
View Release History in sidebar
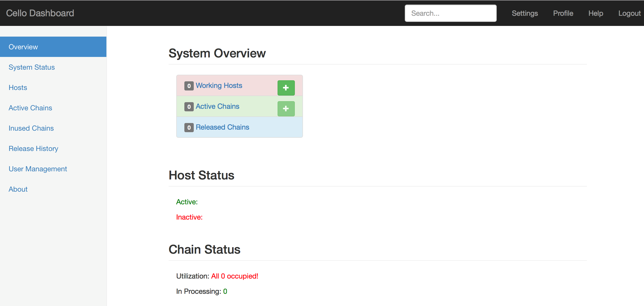[33, 149]
